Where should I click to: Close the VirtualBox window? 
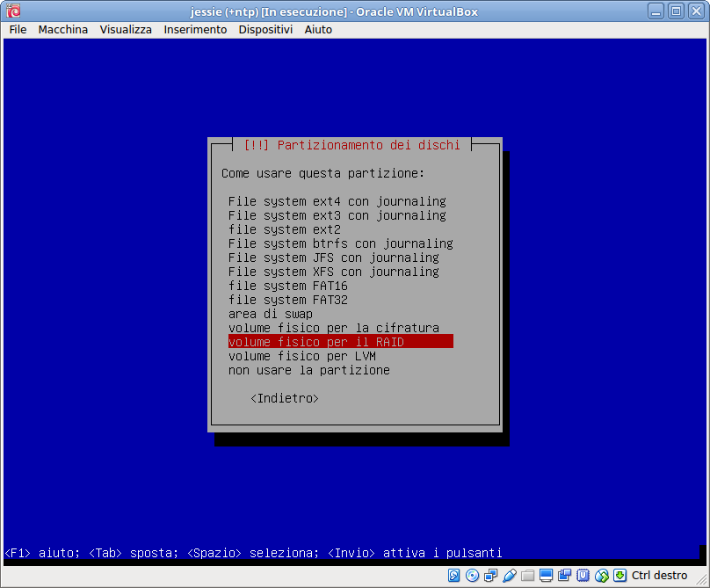pyautogui.click(x=697, y=11)
